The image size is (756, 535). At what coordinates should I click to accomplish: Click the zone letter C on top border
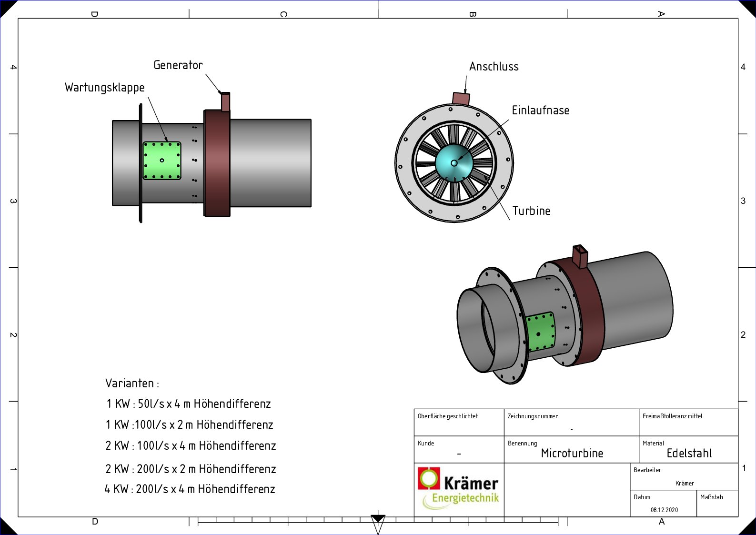point(283,14)
